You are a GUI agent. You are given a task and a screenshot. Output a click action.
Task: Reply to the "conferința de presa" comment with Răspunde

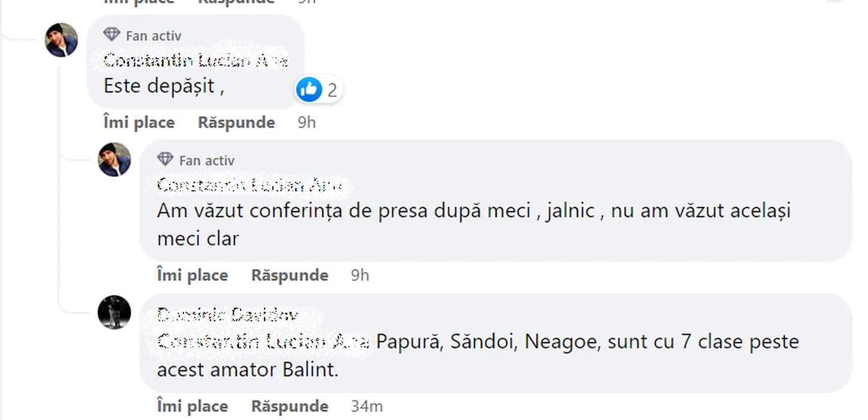click(290, 275)
